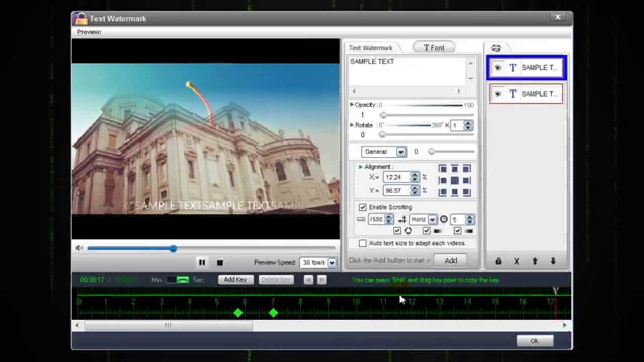Open the Horiz scroll direction dropdown
Screen dimensions: 644x362
click(432, 220)
